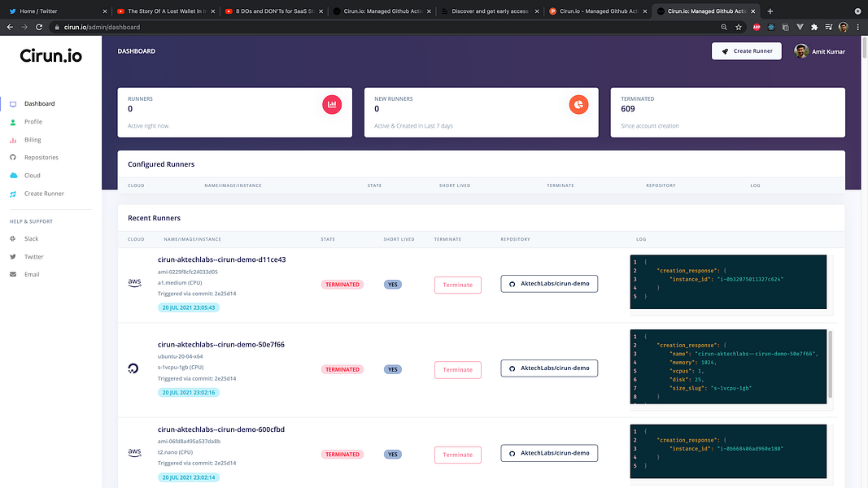Viewport: 868px width, 488px height.
Task: Click the Slack icon in sidebar
Action: pyautogui.click(x=13, y=239)
